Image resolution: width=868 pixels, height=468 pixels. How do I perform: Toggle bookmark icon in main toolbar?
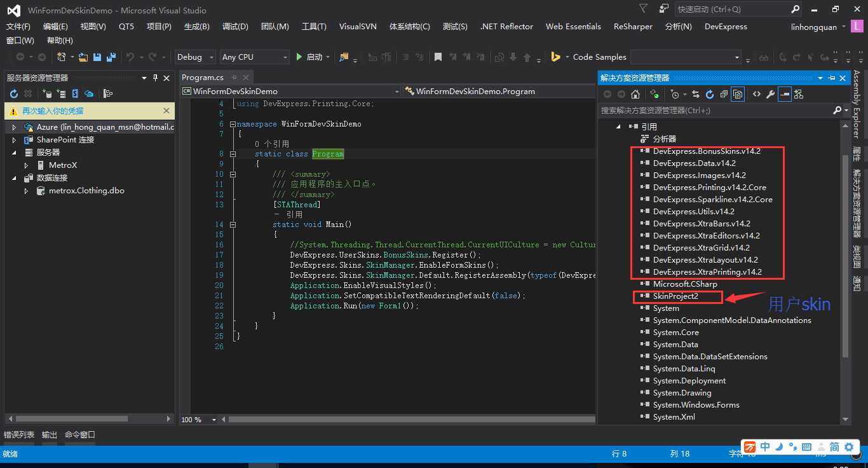[438, 57]
